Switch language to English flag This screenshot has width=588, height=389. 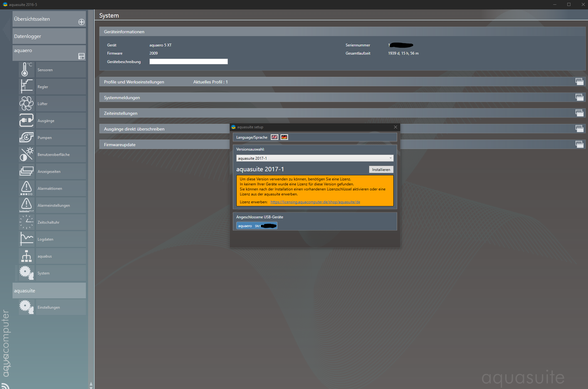(275, 137)
